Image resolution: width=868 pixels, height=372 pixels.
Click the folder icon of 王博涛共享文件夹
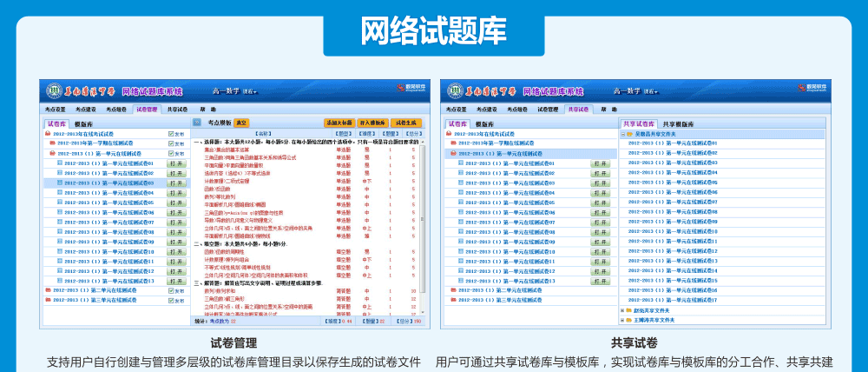click(628, 320)
